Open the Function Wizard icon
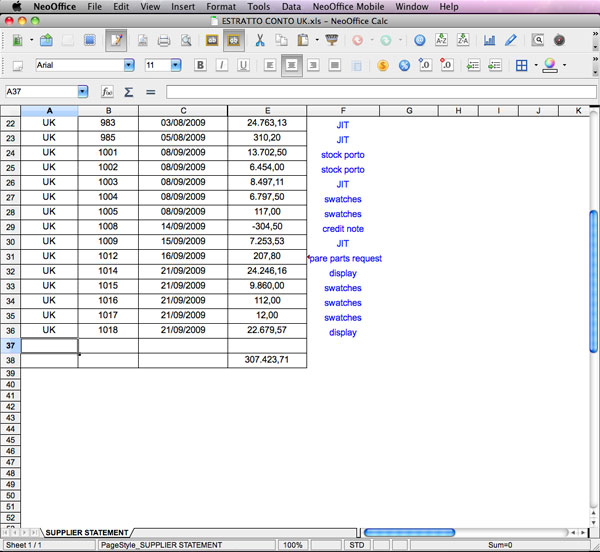Screen dimensions: 600x552 tap(108, 92)
